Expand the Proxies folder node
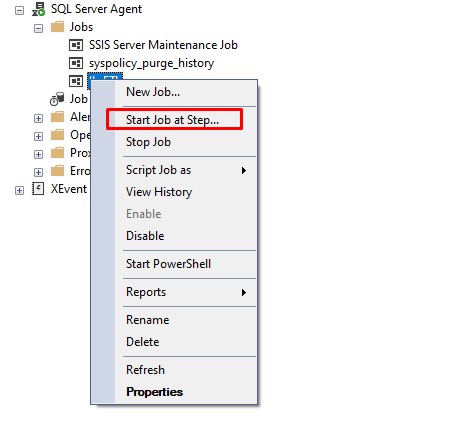The image size is (466, 444). (x=38, y=154)
